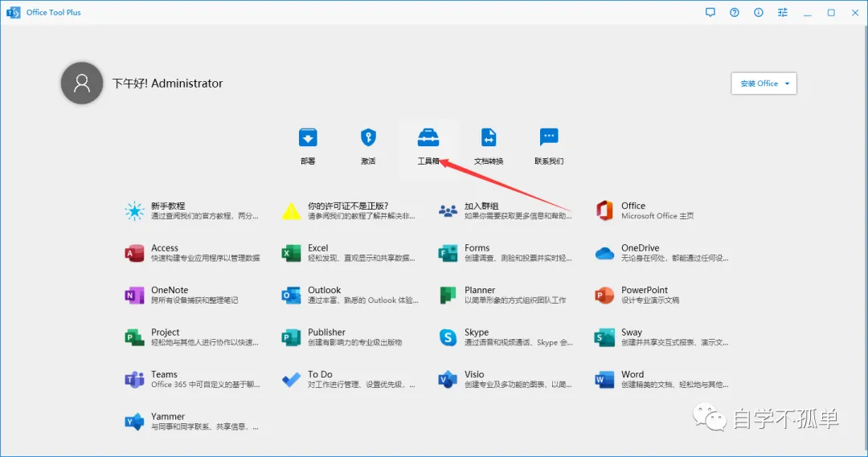Click the Sway title text

(632, 332)
